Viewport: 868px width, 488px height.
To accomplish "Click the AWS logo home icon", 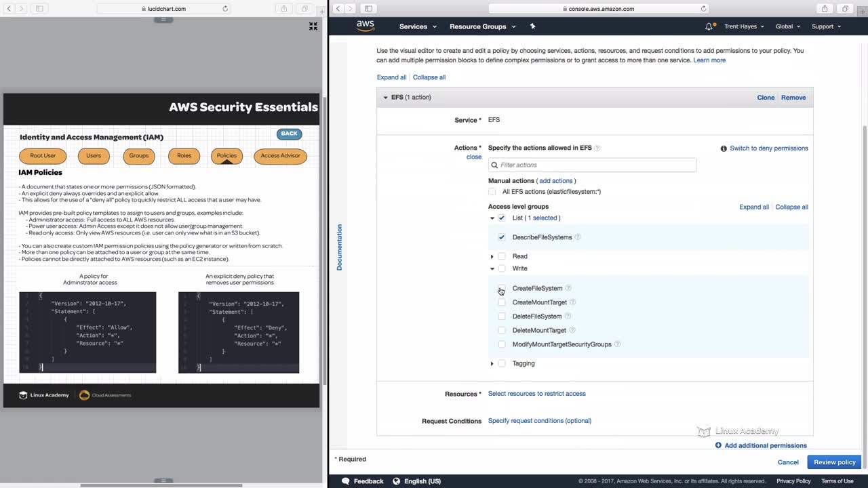I will point(366,26).
